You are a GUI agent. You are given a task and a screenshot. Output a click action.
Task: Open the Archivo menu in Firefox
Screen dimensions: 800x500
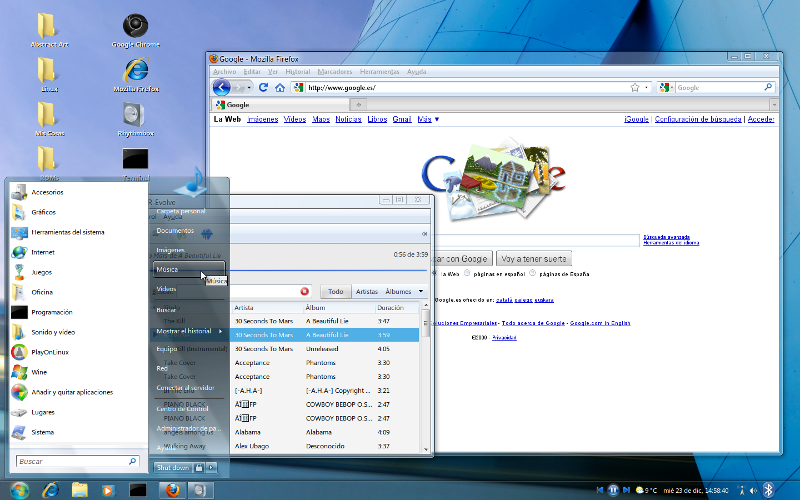pyautogui.click(x=224, y=71)
